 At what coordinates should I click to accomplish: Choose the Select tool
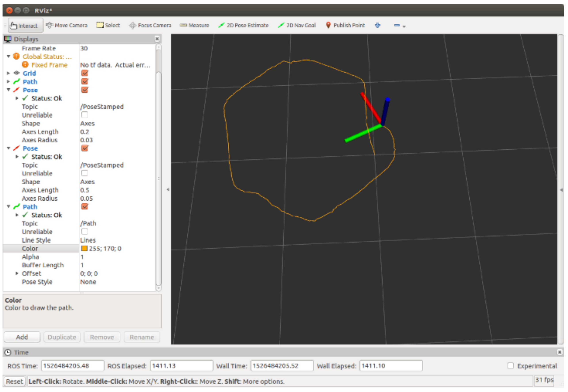(108, 25)
